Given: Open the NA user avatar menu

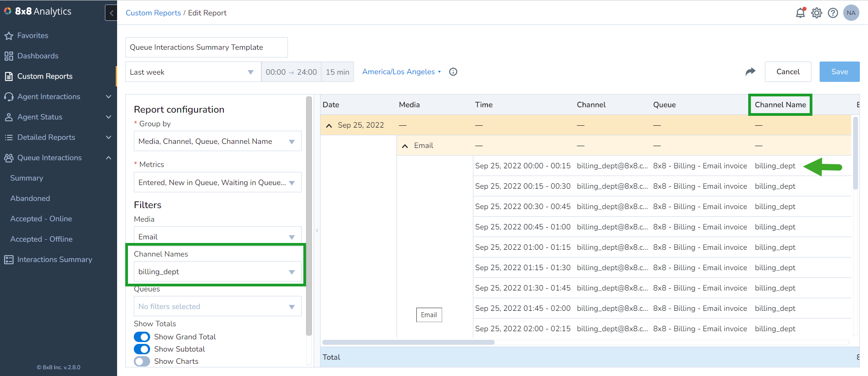Looking at the screenshot, I should click(851, 13).
